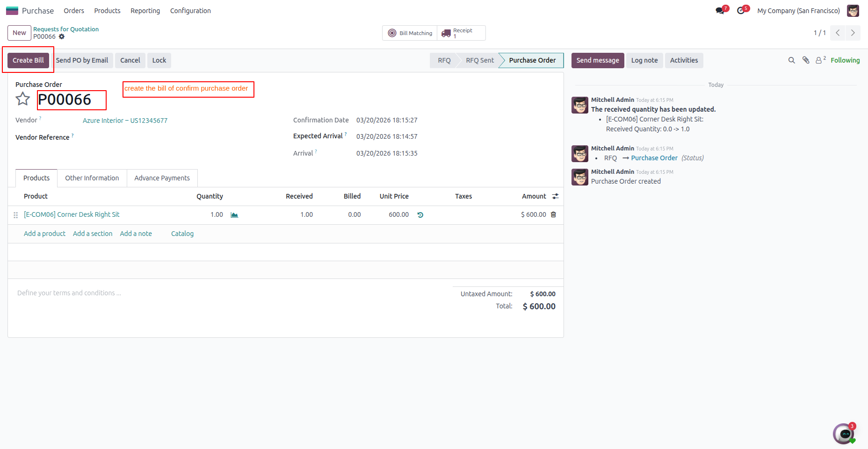Open forecast chart icon beside quantity
868x449 pixels.
click(x=234, y=215)
